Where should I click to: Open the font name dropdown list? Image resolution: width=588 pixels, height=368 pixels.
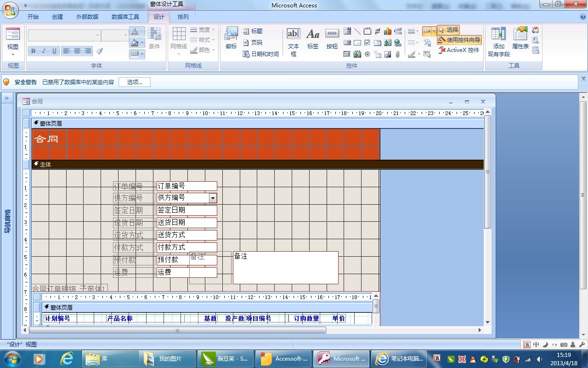[x=97, y=35]
